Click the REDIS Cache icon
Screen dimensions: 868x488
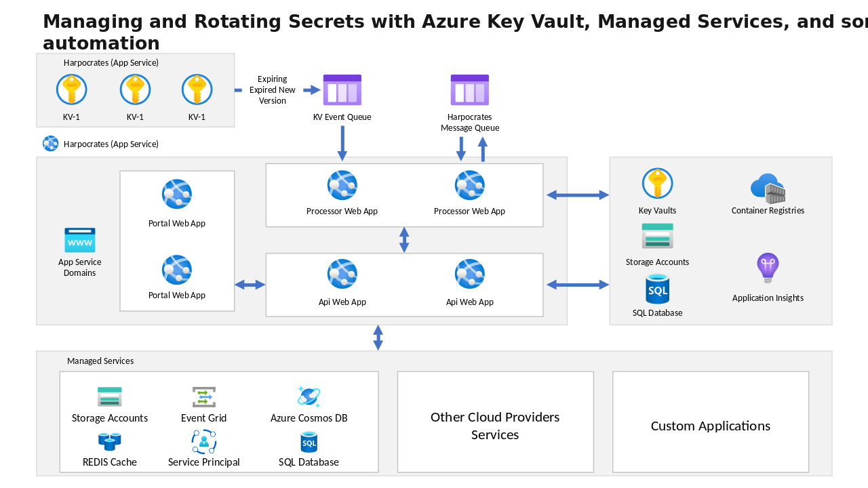110,442
